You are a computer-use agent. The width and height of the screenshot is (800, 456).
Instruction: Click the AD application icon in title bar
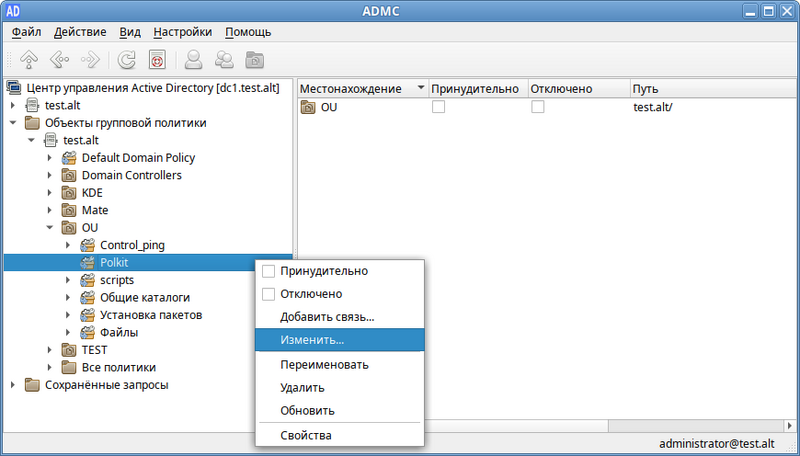pos(13,10)
